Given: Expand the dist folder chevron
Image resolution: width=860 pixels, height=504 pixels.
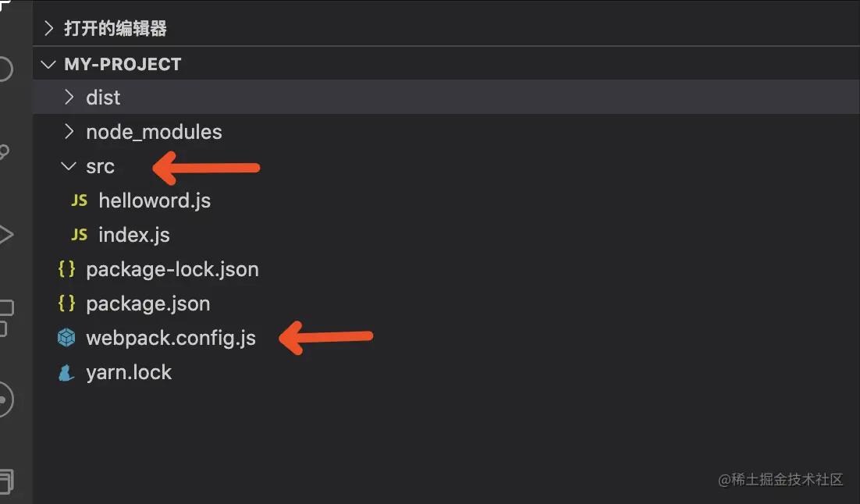Looking at the screenshot, I should tap(69, 98).
